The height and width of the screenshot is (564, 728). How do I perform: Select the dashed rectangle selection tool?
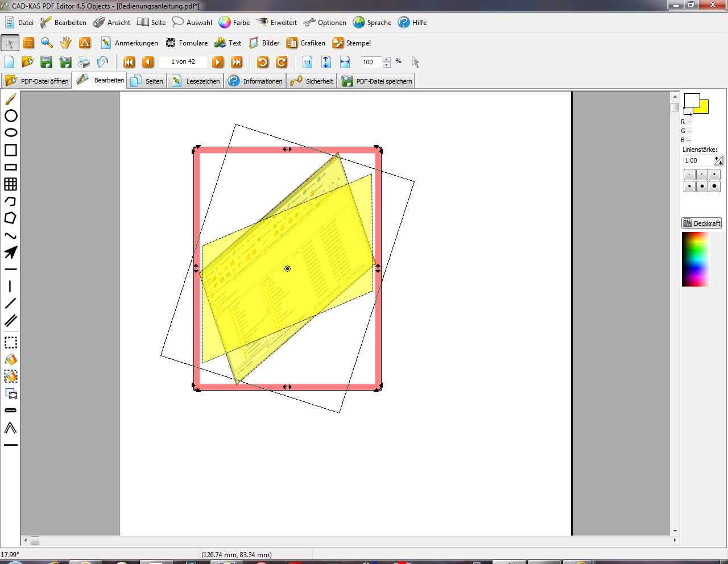click(x=10, y=343)
